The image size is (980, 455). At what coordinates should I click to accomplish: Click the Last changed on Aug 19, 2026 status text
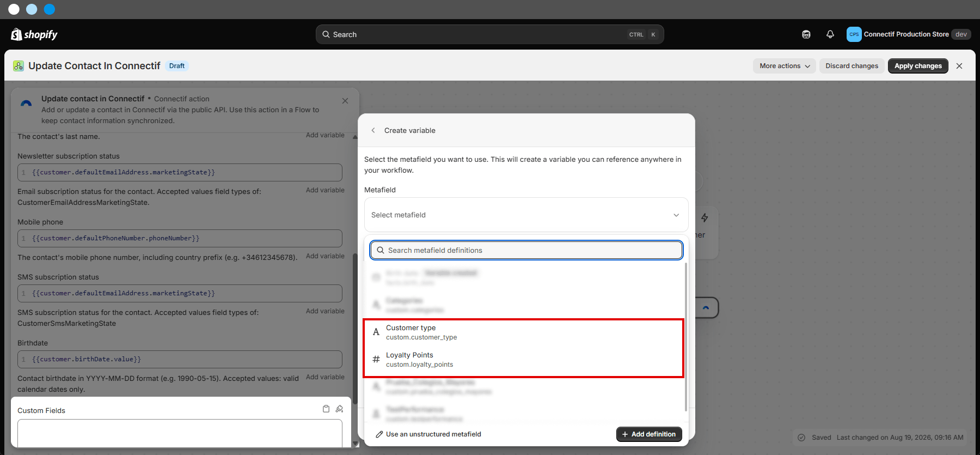(x=900, y=438)
